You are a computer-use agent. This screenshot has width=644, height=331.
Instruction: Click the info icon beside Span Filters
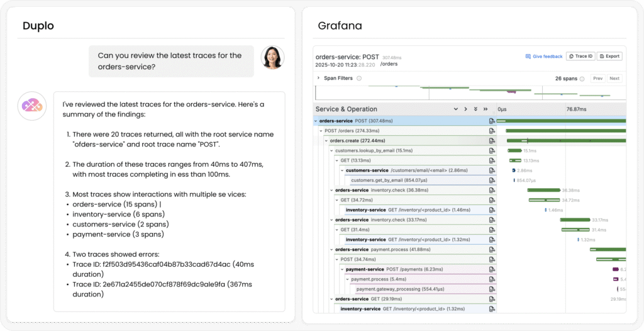pyautogui.click(x=359, y=79)
